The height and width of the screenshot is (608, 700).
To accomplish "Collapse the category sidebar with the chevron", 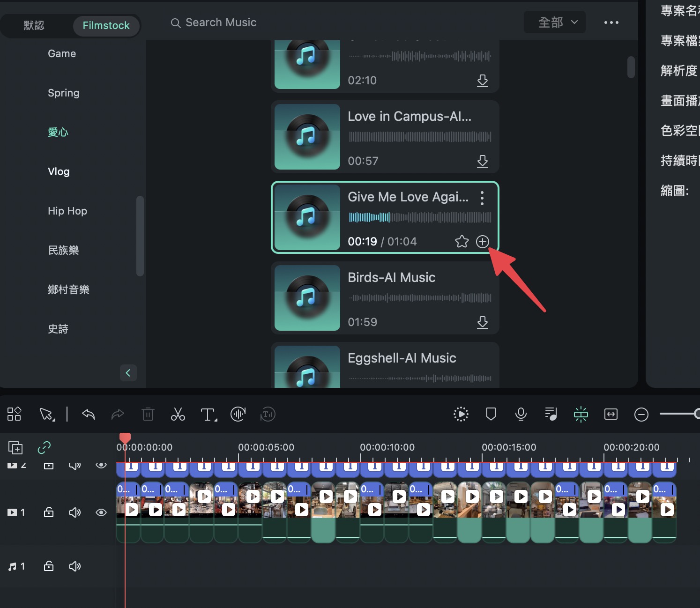I will (x=128, y=373).
